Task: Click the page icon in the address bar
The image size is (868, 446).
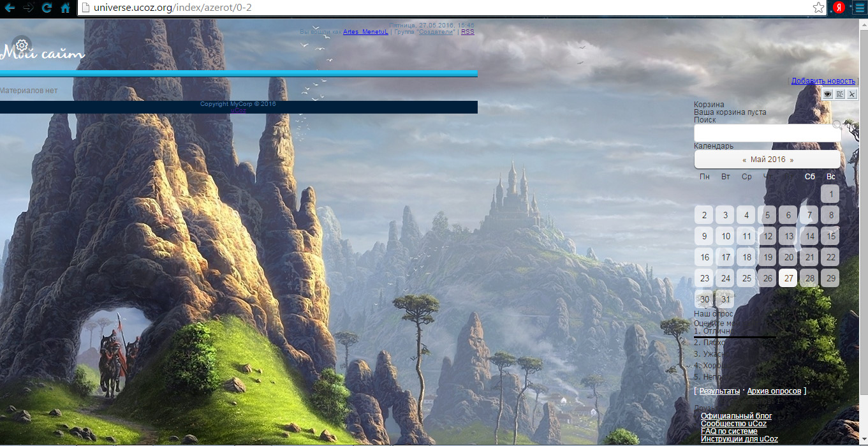Action: pyautogui.click(x=85, y=8)
